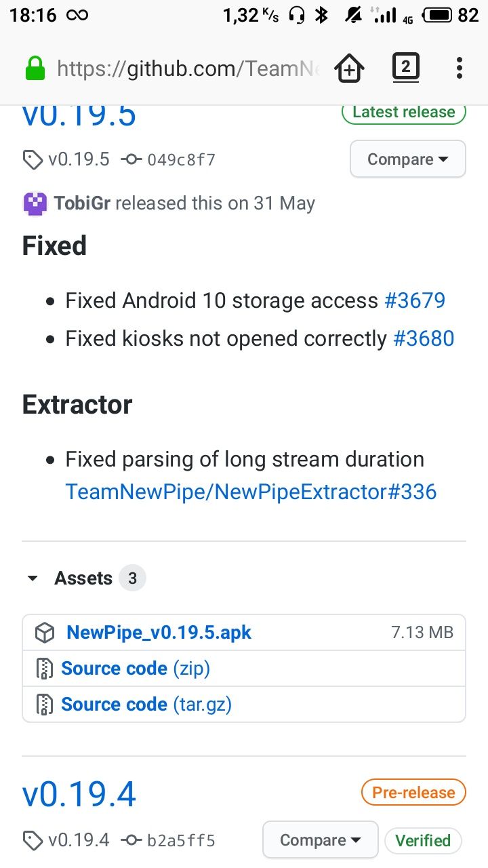Download Source code (tar.gz)
This screenshot has width=488, height=868.
click(146, 704)
